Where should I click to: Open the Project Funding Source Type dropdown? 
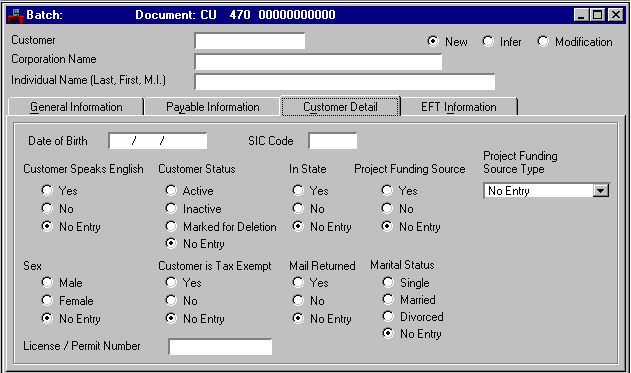point(600,191)
